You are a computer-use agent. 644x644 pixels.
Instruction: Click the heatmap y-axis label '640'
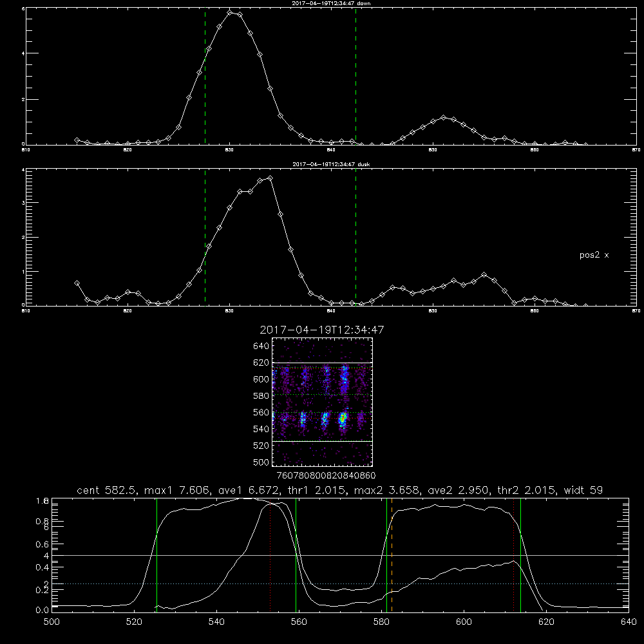tap(261, 346)
